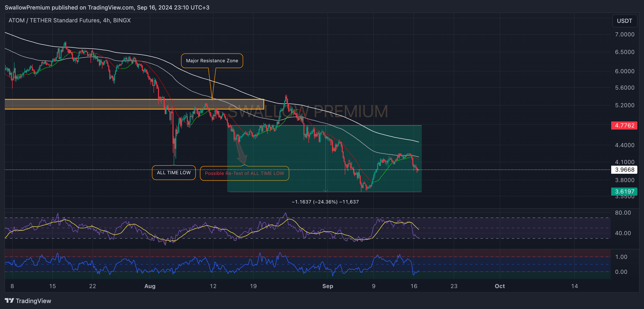Image resolution: width=644 pixels, height=309 pixels.
Task: Click the 4.1000 price axis label
Action: [x=625, y=162]
